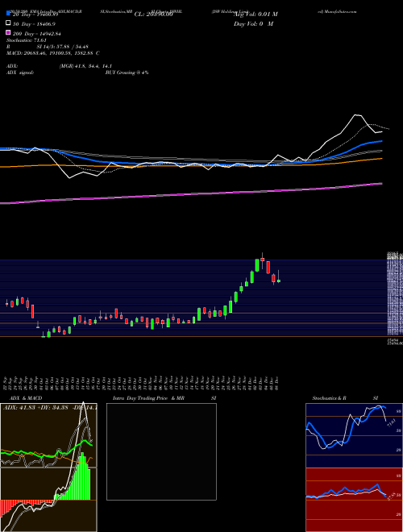Screen dimensions: 403x532
Task: Click the 'Stochastics & RSI' panel title
Action: click(345, 398)
